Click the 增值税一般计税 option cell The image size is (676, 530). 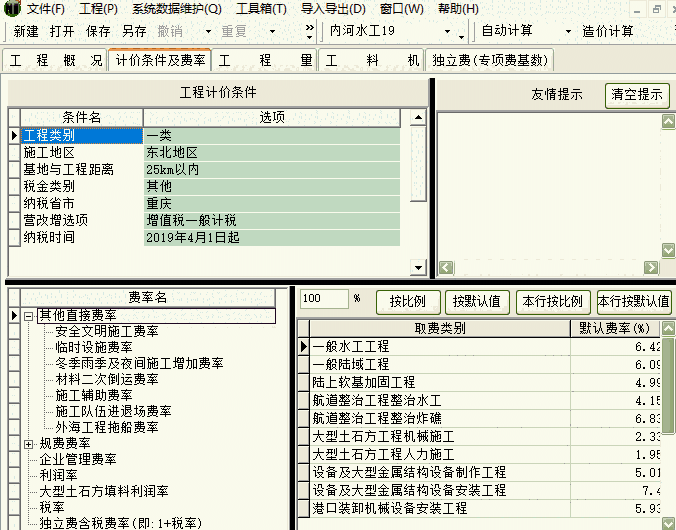tap(272, 220)
